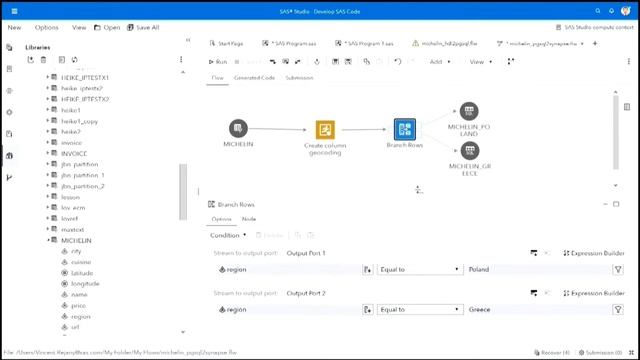Image resolution: width=640 pixels, height=360 pixels.
Task: Click the column selector icon for Port 1 region
Action: [367, 269]
